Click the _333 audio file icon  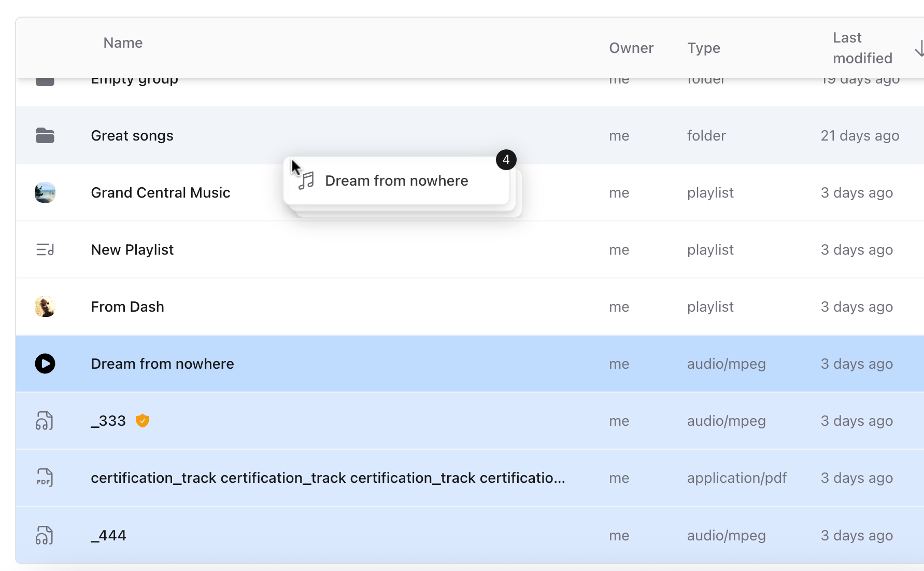tap(45, 421)
